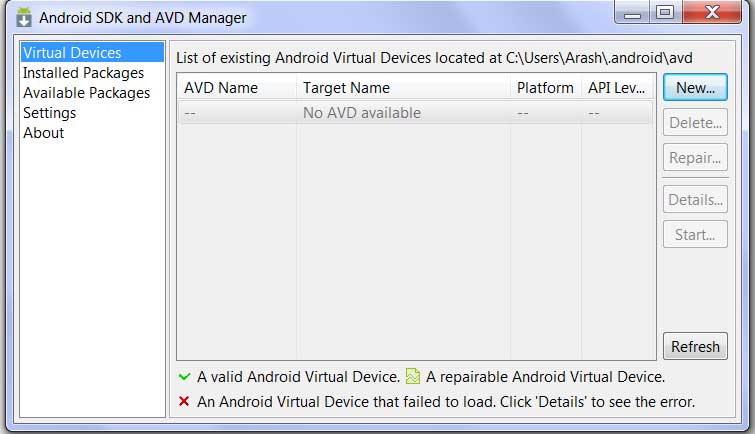Click the green checkmark valid device icon

click(184, 377)
